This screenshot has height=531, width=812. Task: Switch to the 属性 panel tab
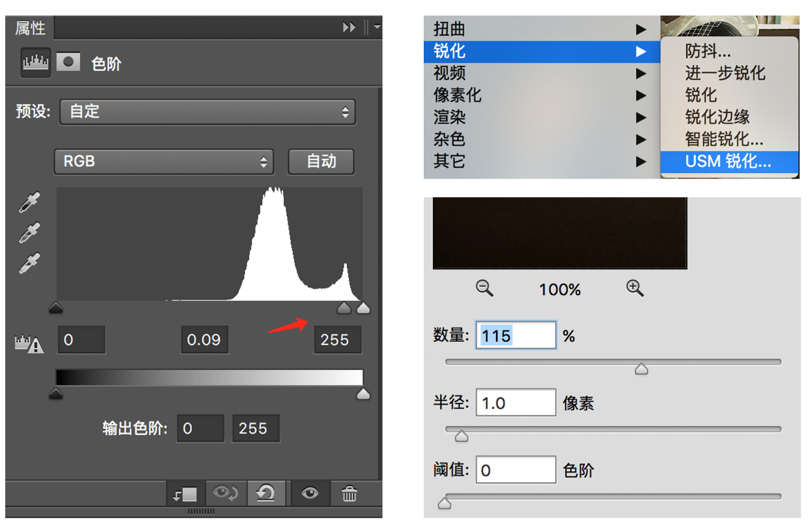coord(30,28)
